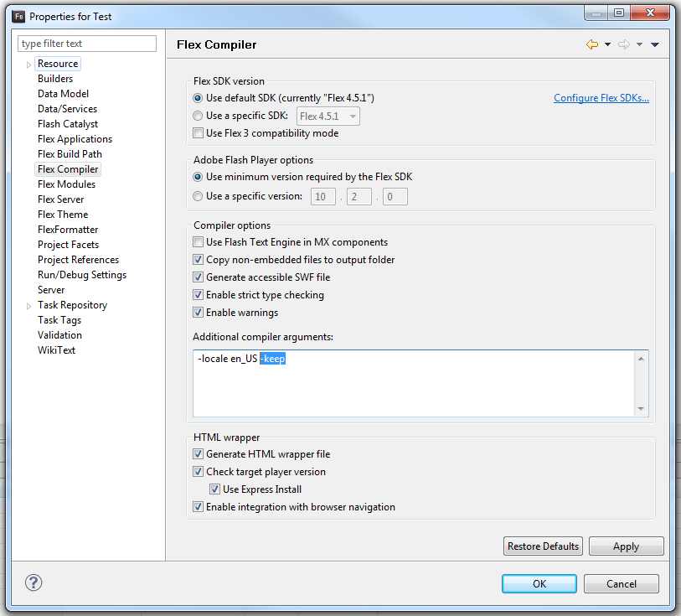Image resolution: width=681 pixels, height=616 pixels.
Task: Select Task Tags page
Action: pos(59,320)
